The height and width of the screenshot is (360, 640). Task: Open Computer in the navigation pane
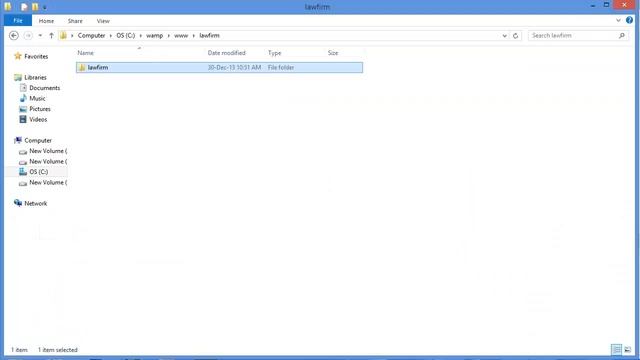[x=38, y=140]
